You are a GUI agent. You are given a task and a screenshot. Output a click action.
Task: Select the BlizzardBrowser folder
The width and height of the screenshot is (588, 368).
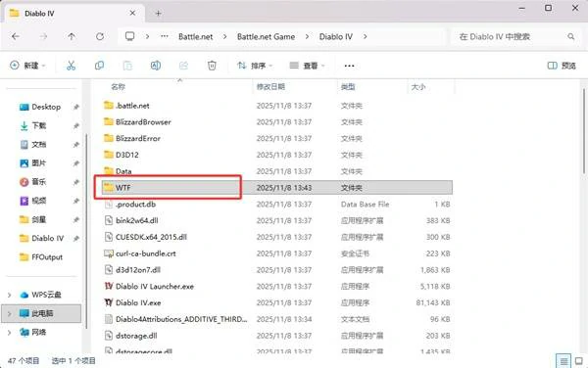click(x=277, y=122)
